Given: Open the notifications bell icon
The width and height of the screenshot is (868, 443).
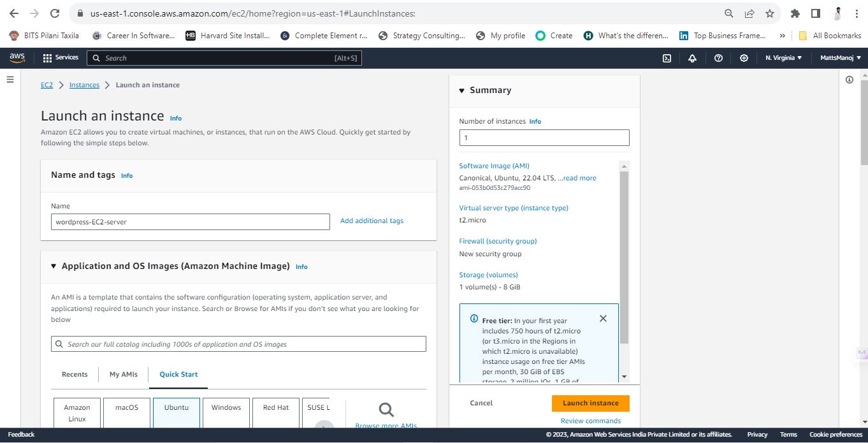Looking at the screenshot, I should click(x=693, y=58).
